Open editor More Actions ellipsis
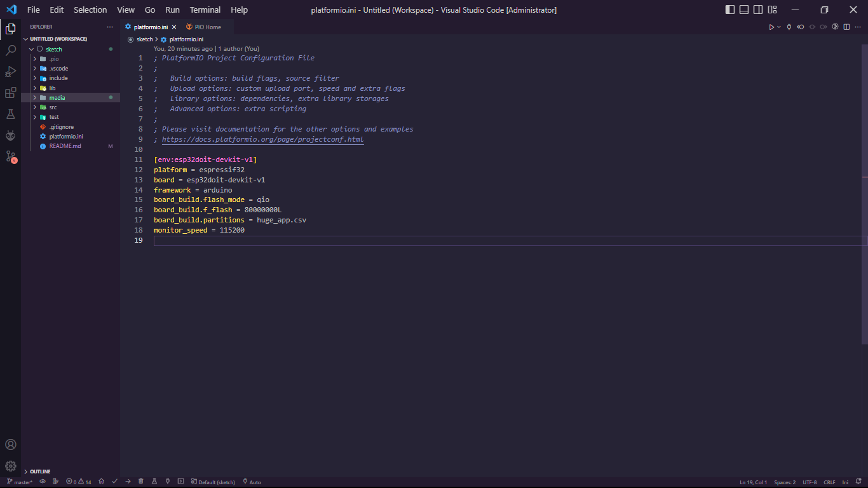Screen dimensions: 868x488 858,27
